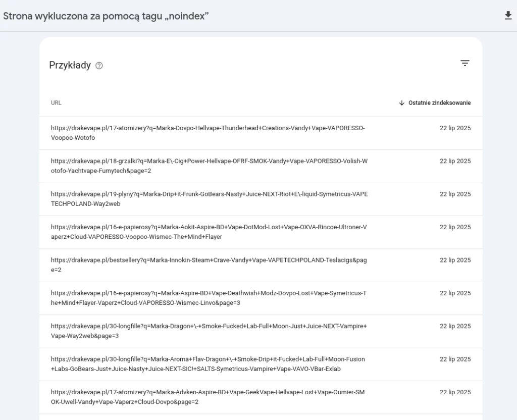Click the Przykłady section heading
Screen dimensions: 517x420
pyautogui.click(x=70, y=65)
